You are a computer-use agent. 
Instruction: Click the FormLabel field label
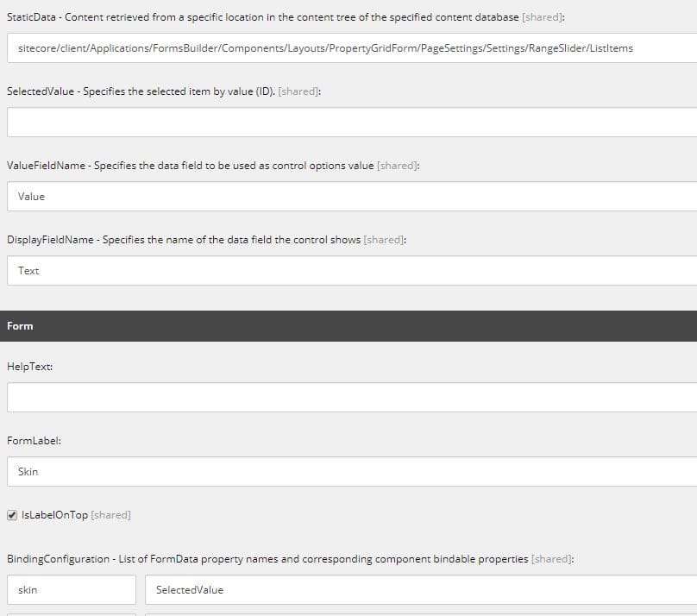pyautogui.click(x=34, y=441)
